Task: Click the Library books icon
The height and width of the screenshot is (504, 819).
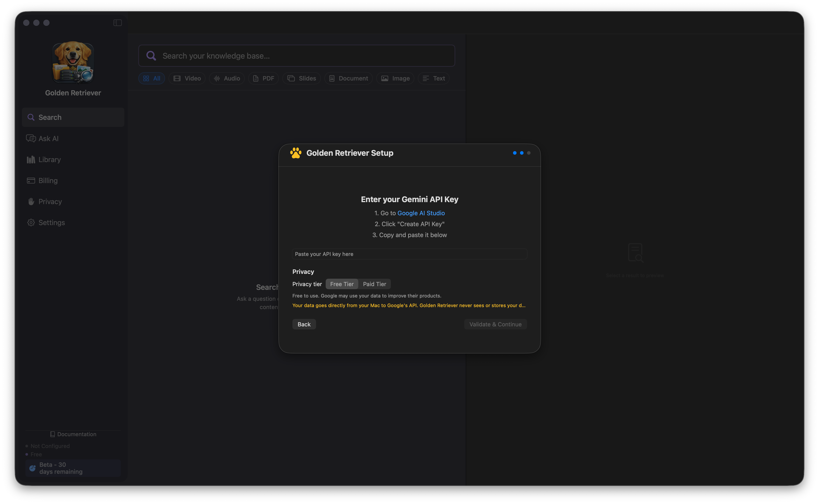Action: pos(31,160)
